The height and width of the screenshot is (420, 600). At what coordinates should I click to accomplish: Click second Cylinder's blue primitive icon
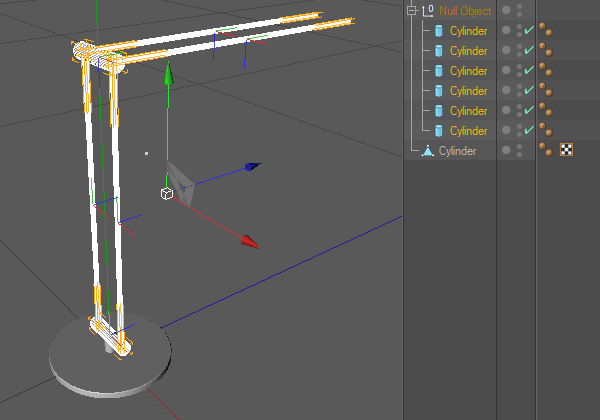439,50
